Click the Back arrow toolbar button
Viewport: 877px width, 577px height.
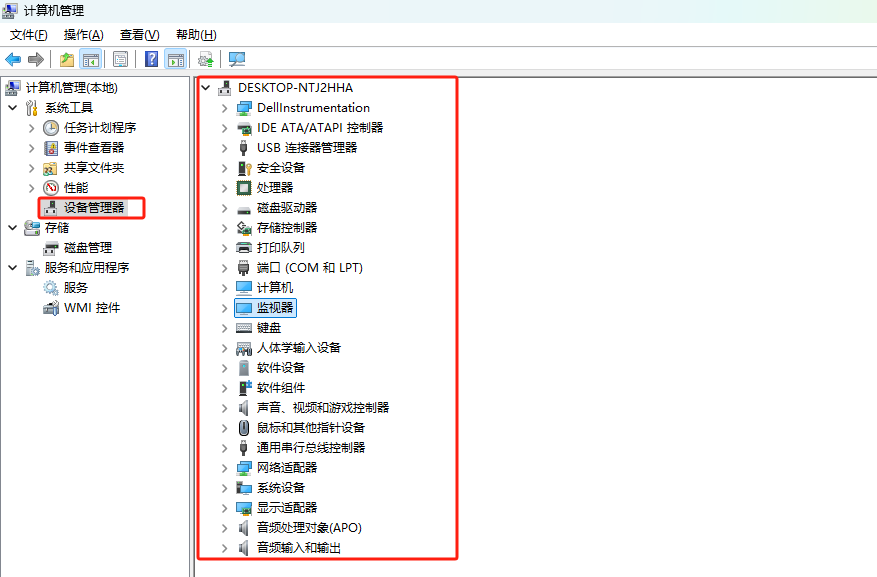[13, 59]
